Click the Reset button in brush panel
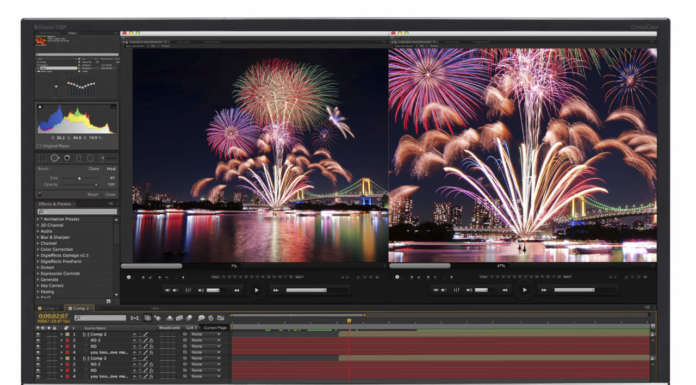This screenshot has height=385, width=696. point(93,194)
